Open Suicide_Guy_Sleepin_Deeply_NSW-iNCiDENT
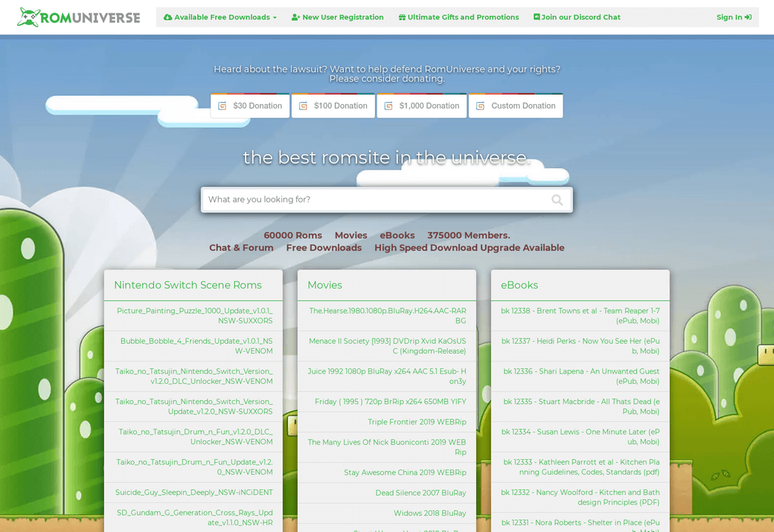 (193, 493)
